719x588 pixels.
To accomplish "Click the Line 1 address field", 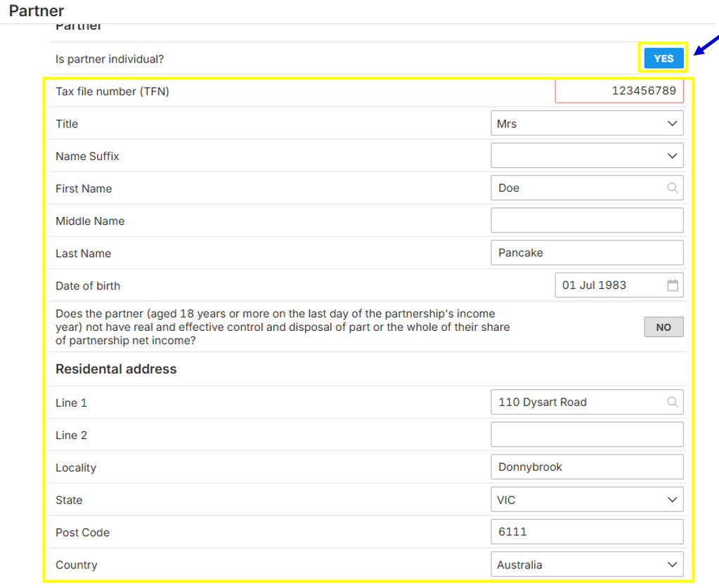I will 587,402.
